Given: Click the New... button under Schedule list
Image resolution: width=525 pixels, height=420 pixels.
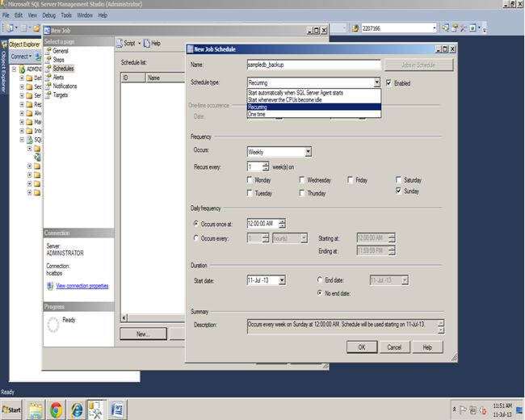Looking at the screenshot, I should tap(143, 334).
